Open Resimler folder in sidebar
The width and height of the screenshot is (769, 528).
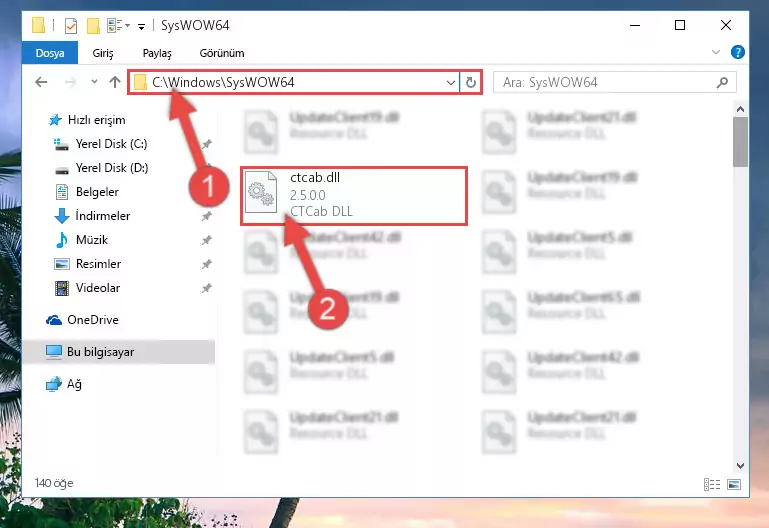click(87, 264)
